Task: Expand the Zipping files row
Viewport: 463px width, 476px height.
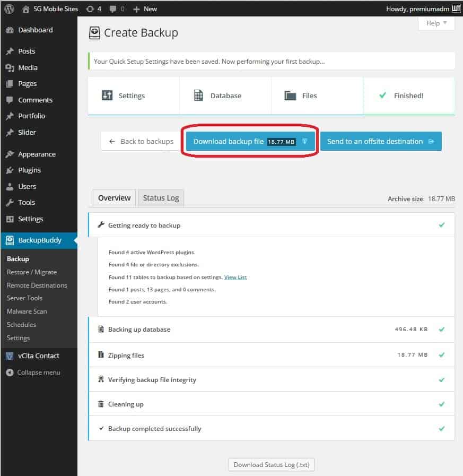Action: [272, 355]
